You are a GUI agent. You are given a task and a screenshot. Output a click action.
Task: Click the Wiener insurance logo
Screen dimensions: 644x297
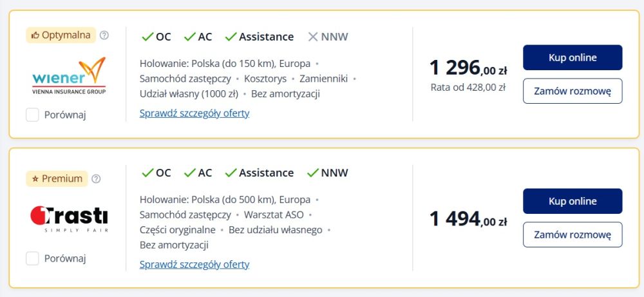click(x=68, y=76)
